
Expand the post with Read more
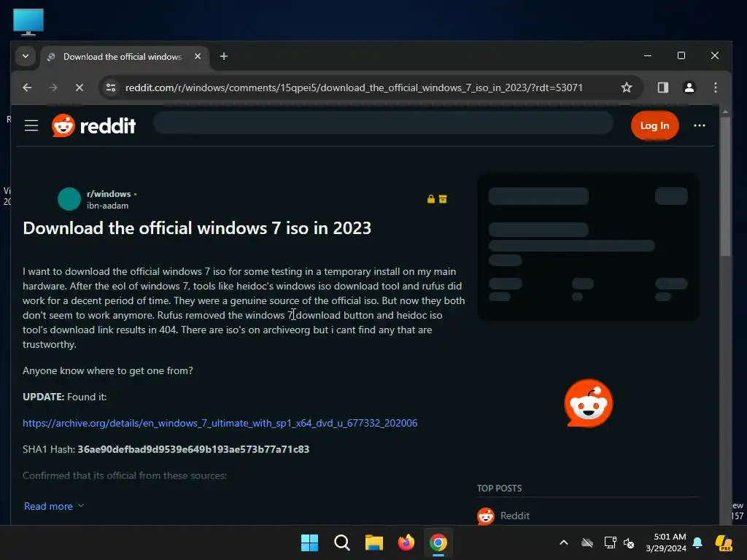[53, 506]
